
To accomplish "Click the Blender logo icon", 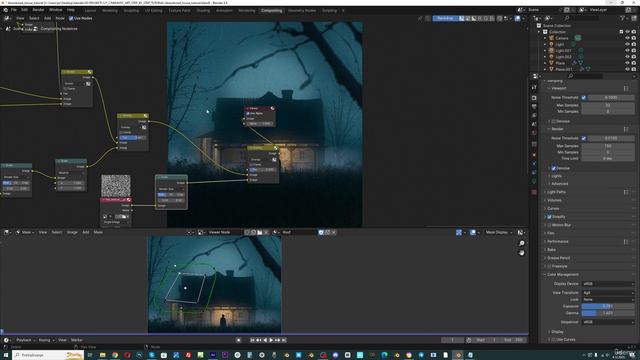I will pos(5,10).
